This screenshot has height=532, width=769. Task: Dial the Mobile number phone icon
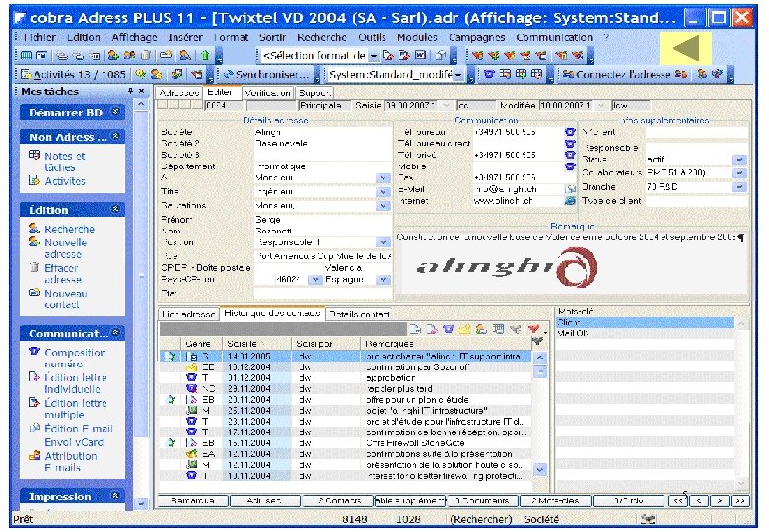(570, 166)
